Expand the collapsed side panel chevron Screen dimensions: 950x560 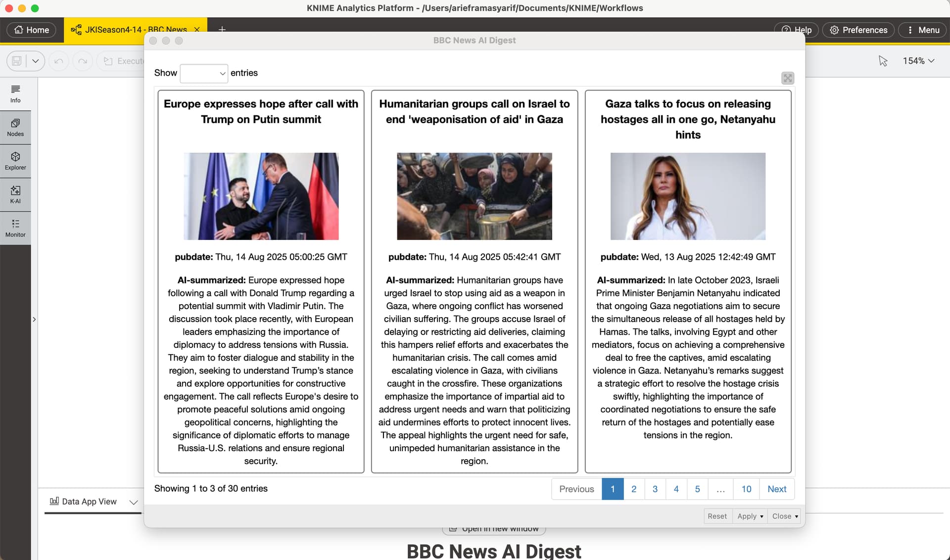click(34, 320)
